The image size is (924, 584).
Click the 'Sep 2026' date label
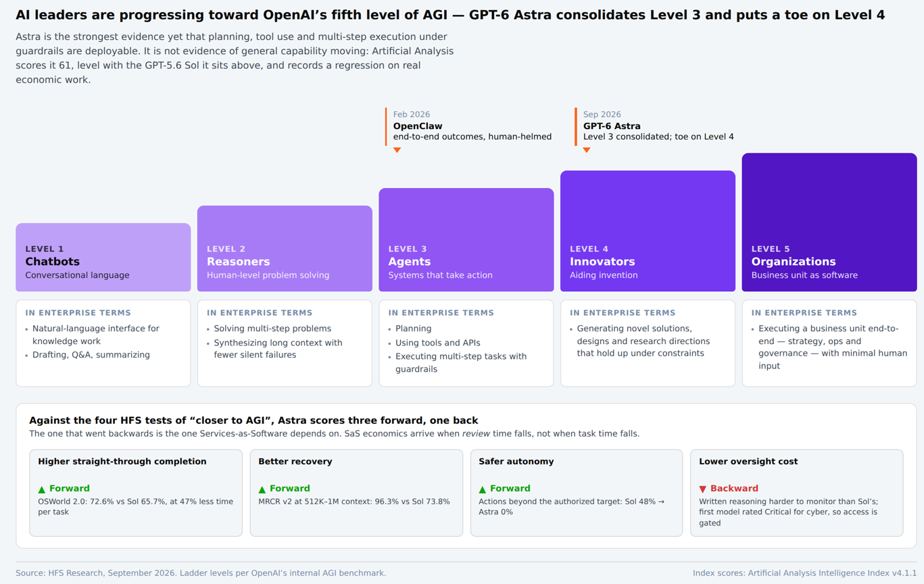[602, 114]
